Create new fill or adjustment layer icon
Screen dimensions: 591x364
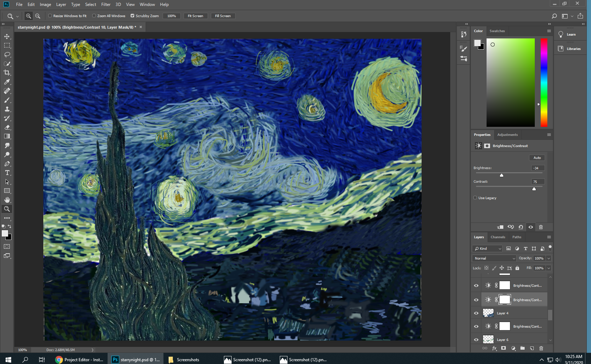click(513, 348)
